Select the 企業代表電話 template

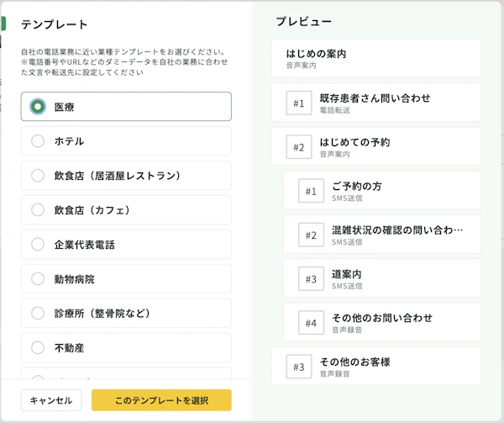click(x=38, y=244)
